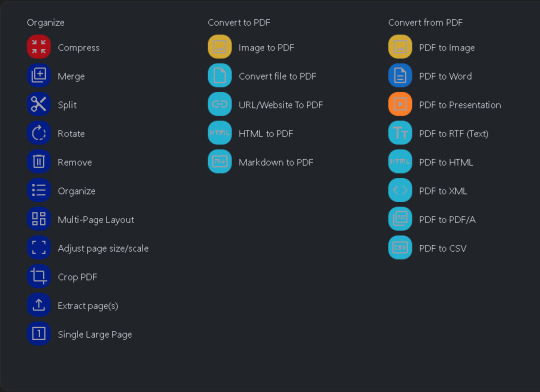Open Adjust page size/scale tool
Screen dimensions: 540x392
[103, 248]
